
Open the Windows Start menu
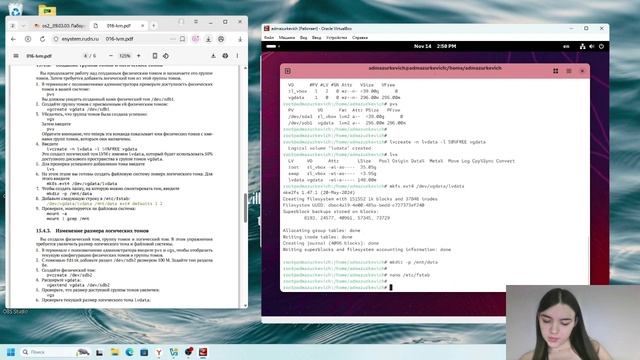click(11, 352)
